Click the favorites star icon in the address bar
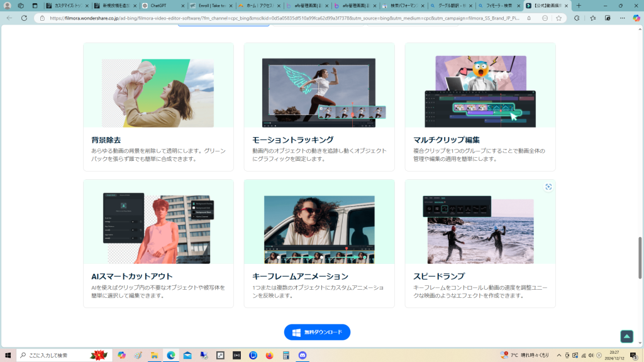 558,18
